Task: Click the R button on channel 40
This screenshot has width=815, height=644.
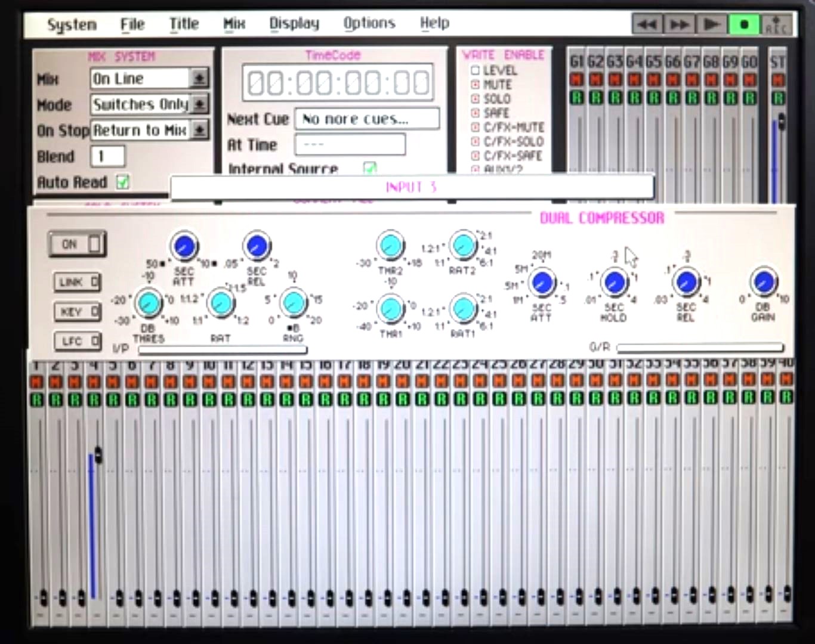Action: point(786,397)
